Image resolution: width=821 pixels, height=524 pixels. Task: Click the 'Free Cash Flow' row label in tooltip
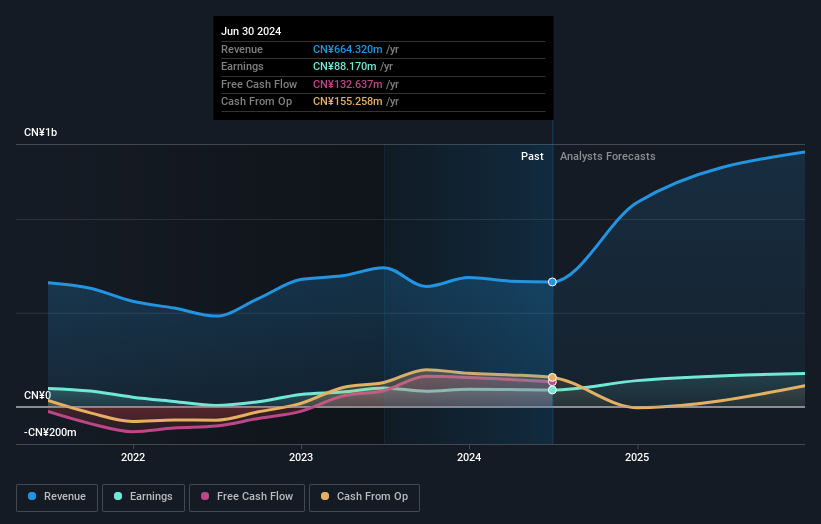tap(259, 84)
